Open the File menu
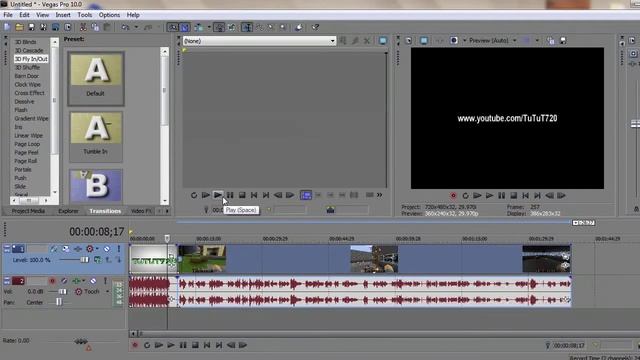This screenshot has width=640, height=360. [x=8, y=15]
